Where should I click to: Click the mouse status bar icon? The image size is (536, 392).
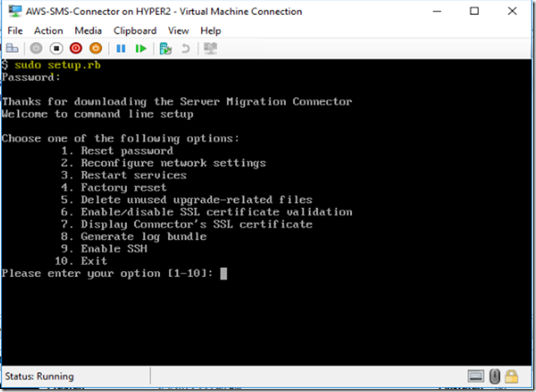(495, 376)
